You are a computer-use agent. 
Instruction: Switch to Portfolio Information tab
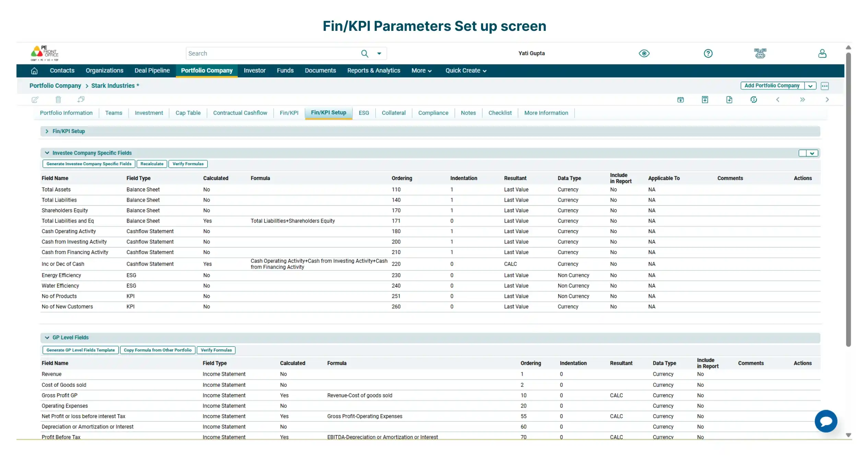(x=66, y=113)
